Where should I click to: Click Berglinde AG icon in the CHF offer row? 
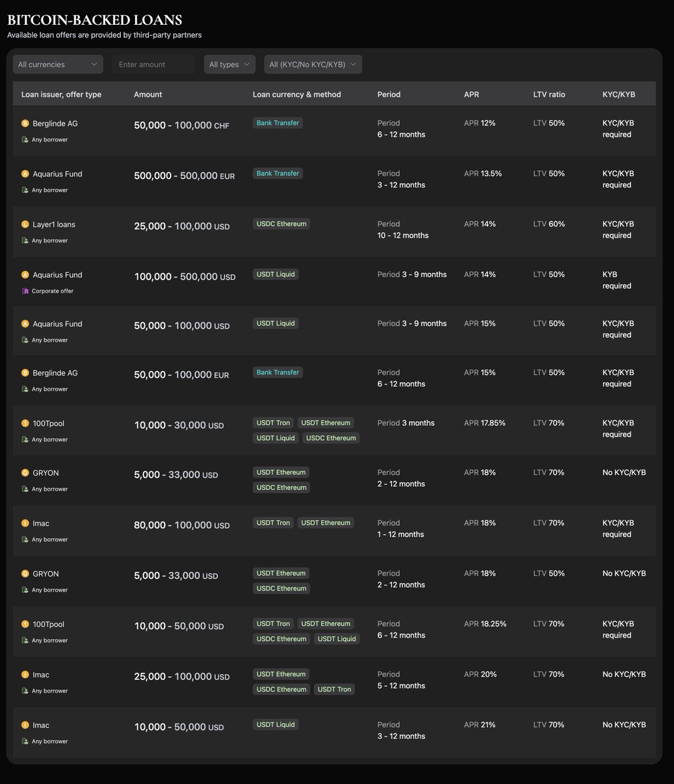[25, 123]
